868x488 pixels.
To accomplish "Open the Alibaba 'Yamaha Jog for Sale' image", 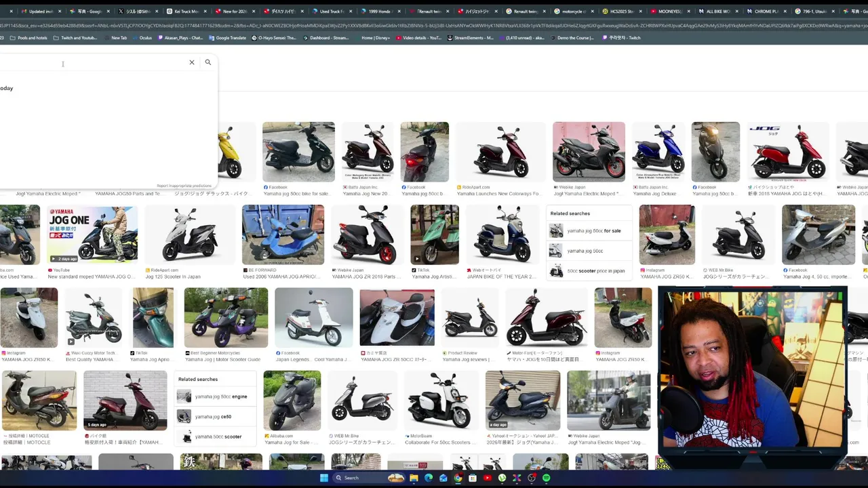I will [292, 401].
